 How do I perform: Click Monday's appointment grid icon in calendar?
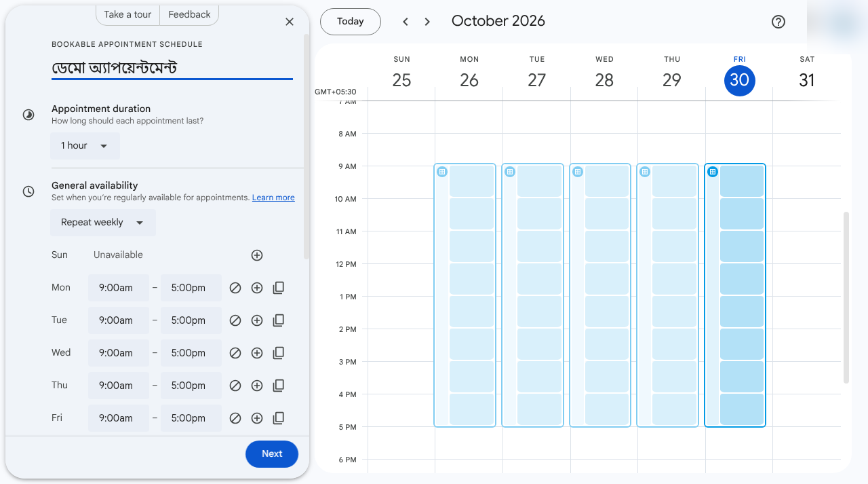tap(442, 172)
